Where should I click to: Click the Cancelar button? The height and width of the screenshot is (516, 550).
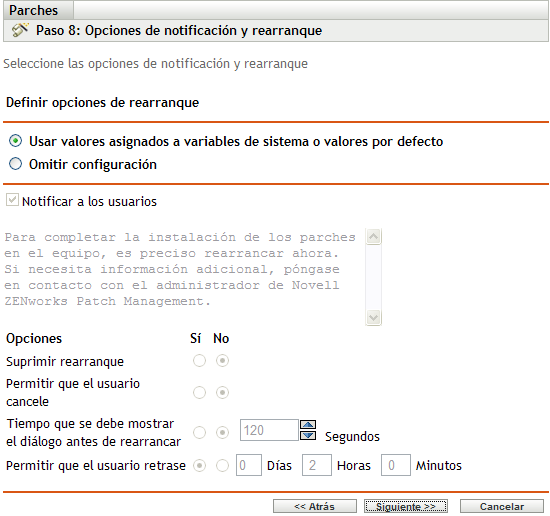pos(502,507)
